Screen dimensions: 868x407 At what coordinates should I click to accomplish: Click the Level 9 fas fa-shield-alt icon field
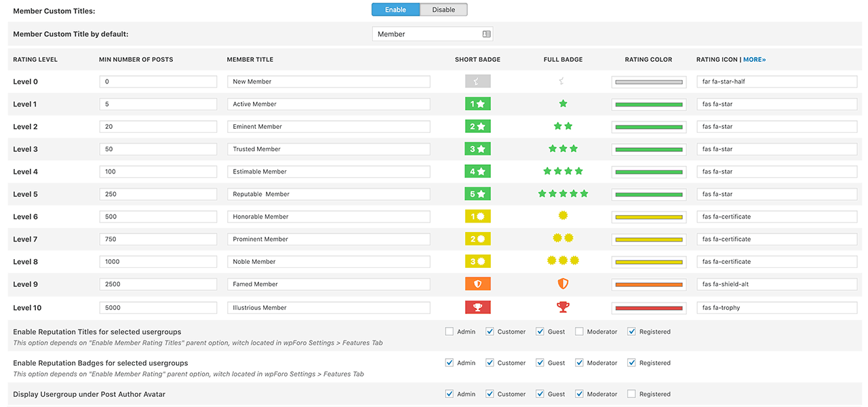point(777,284)
